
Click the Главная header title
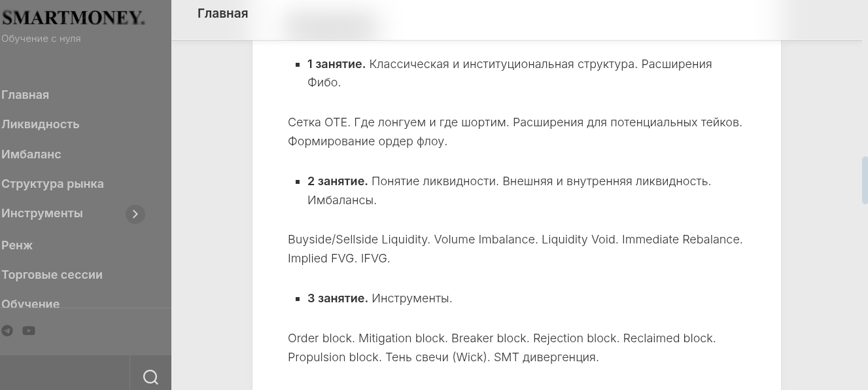(222, 13)
